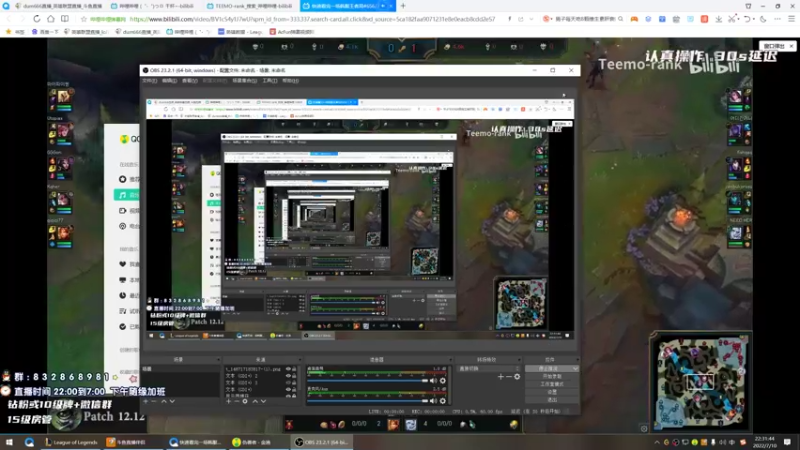Toggle visibility of 文本 (GDI+) 3 source
The width and height of the screenshot is (800, 450).
pos(288,383)
